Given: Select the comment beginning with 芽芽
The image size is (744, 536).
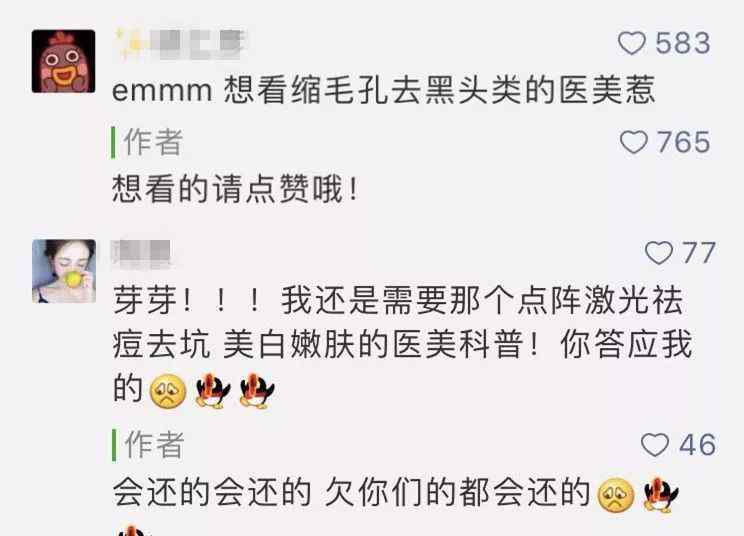Looking at the screenshot, I should click(x=402, y=345).
